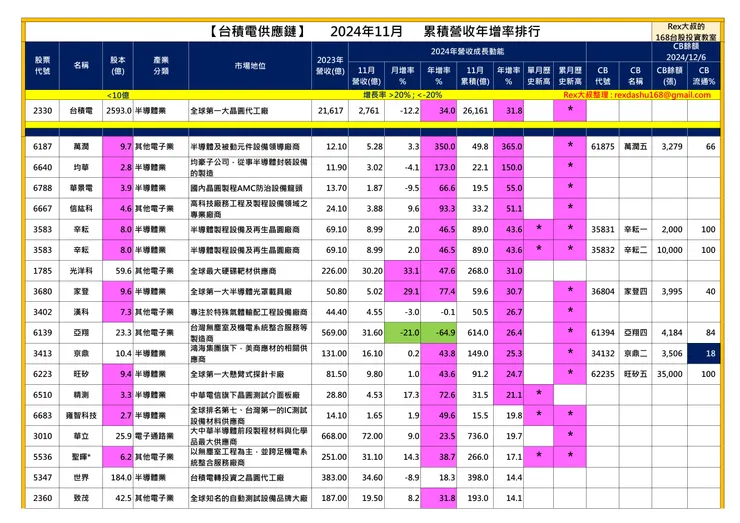740x523 pixels.
Task: Select the 569.00 revenue cell
Action: [330, 333]
